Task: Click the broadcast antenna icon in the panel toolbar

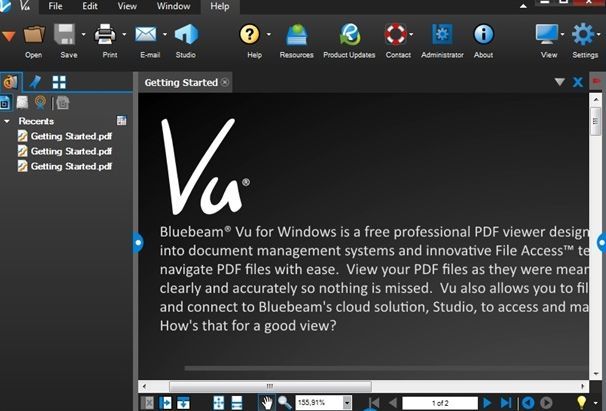Action: click(x=40, y=102)
